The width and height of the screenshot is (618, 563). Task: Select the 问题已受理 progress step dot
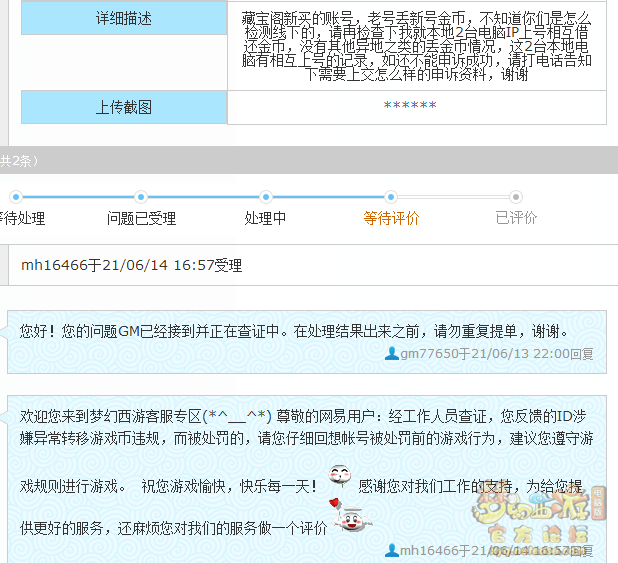[x=141, y=196]
